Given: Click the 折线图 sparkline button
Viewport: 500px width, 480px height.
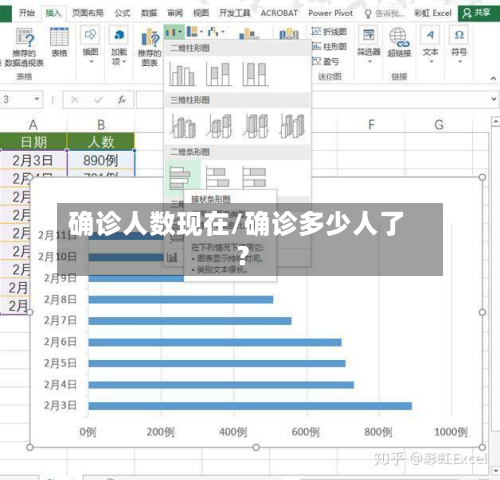Looking at the screenshot, I should [329, 32].
